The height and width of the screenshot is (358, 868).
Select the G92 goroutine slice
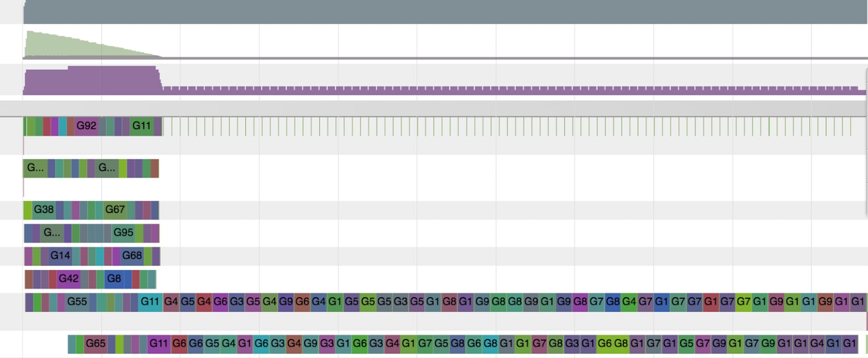tap(86, 126)
